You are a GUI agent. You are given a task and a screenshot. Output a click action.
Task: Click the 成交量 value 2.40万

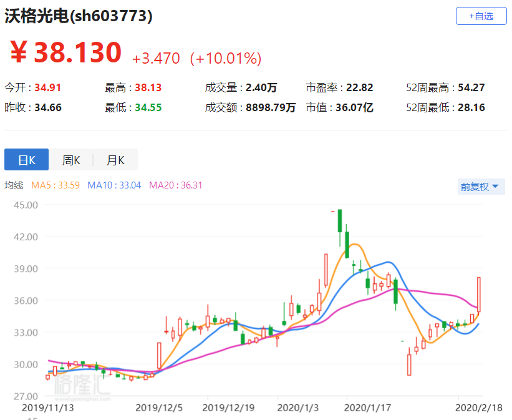click(261, 87)
